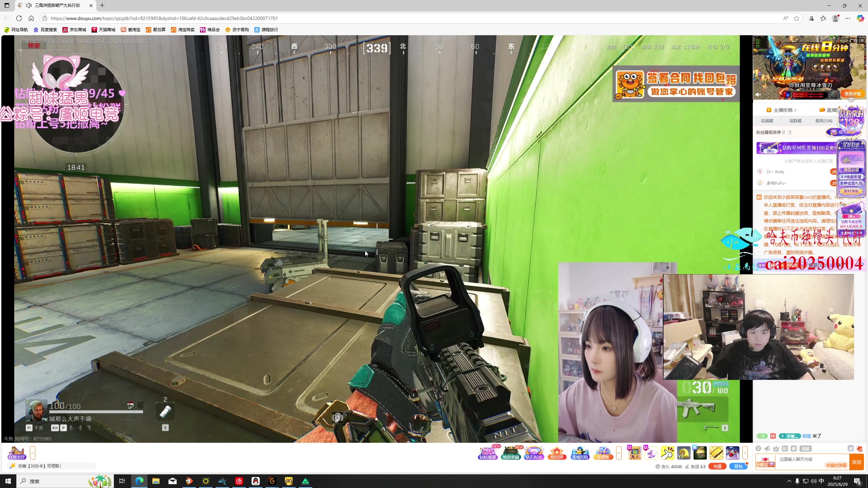
Task: Unmute the ad video speaker icon
Action: coord(758,95)
